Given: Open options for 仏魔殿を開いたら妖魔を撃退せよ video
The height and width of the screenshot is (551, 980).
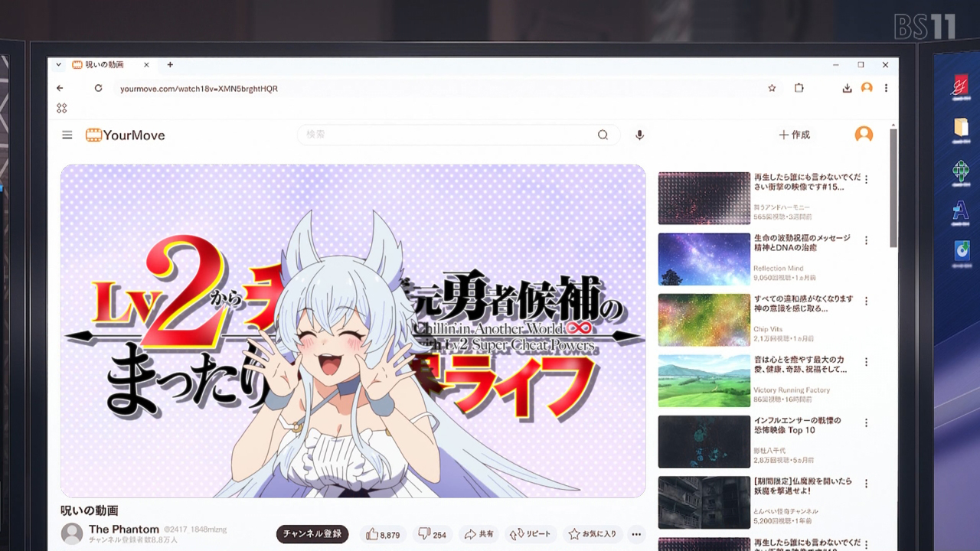Looking at the screenshot, I should (x=866, y=484).
